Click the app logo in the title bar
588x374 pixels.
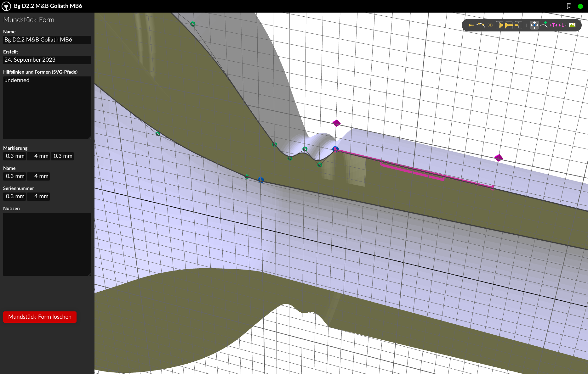[x=6, y=6]
